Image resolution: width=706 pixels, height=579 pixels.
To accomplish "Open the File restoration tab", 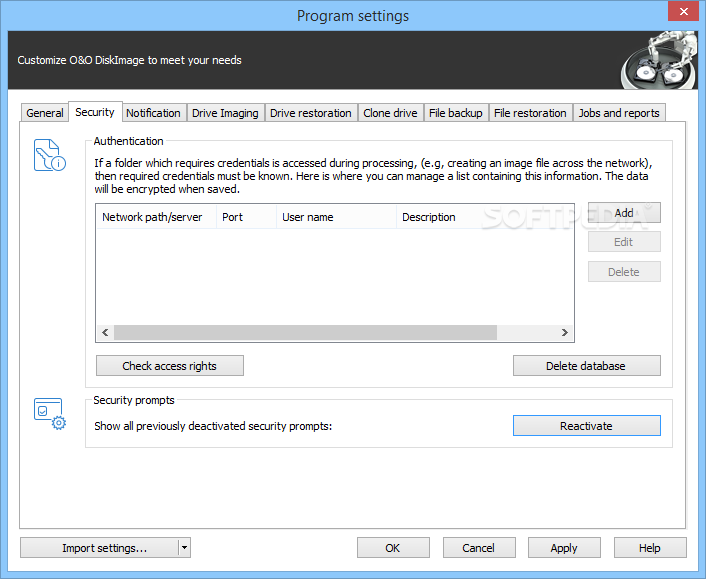I will coord(530,113).
